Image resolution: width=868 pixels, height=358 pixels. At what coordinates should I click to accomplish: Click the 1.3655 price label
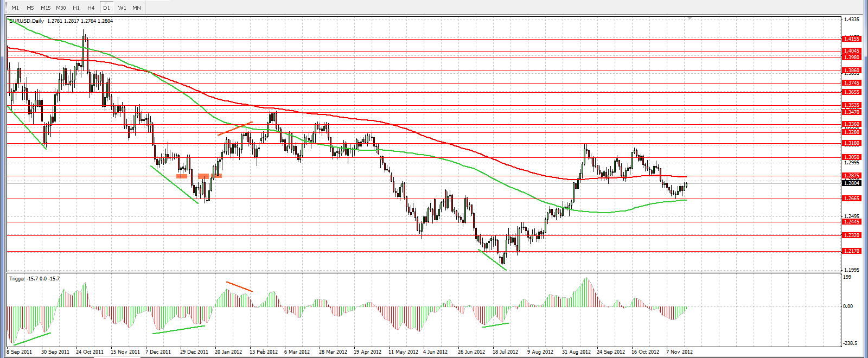pos(851,92)
